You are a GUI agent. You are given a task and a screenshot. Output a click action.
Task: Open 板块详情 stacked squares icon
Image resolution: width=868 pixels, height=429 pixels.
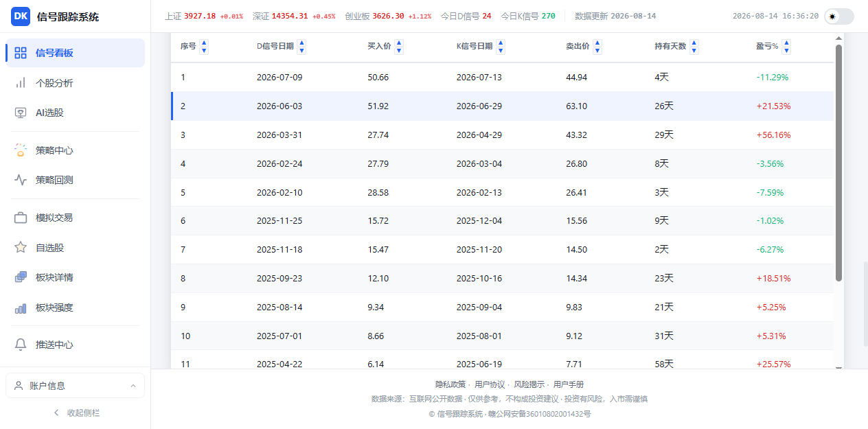21,277
